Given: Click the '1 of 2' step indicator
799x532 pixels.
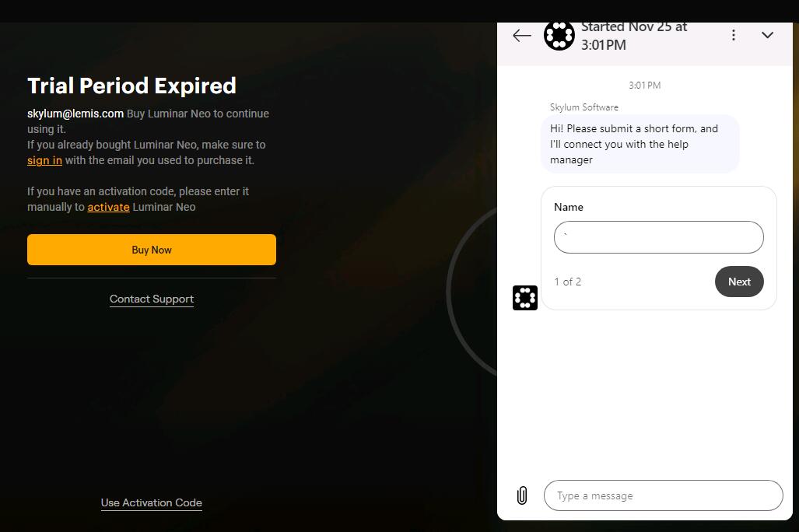Looking at the screenshot, I should (567, 282).
